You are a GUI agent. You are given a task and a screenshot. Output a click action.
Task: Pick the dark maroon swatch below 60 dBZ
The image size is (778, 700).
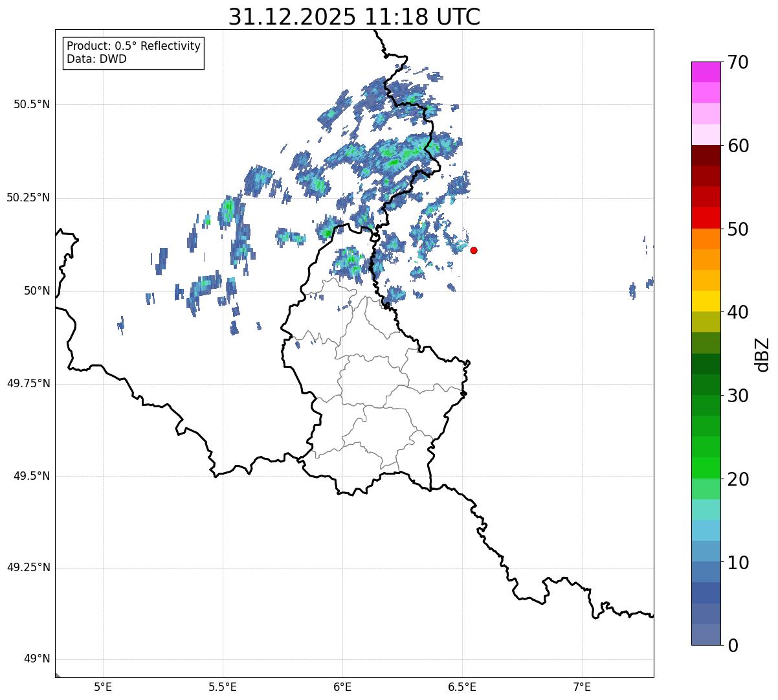[707, 155]
